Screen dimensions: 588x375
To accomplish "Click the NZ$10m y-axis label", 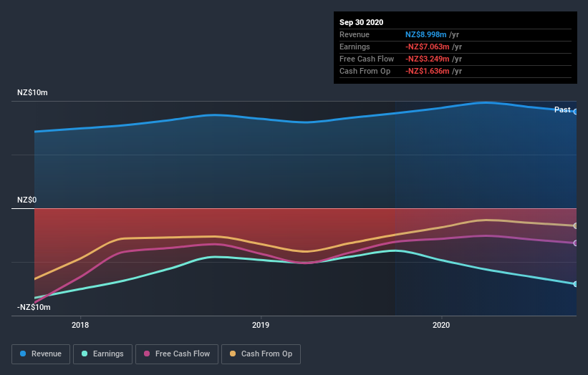I will click(32, 92).
